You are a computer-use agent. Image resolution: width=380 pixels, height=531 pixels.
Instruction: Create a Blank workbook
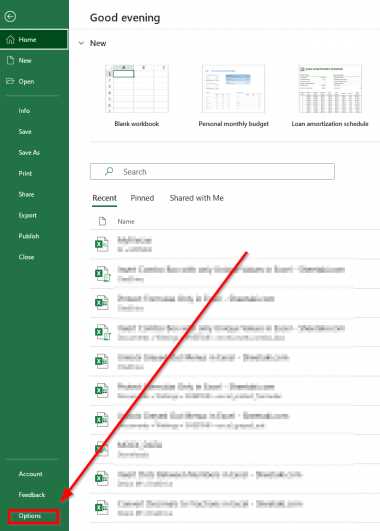(x=137, y=96)
